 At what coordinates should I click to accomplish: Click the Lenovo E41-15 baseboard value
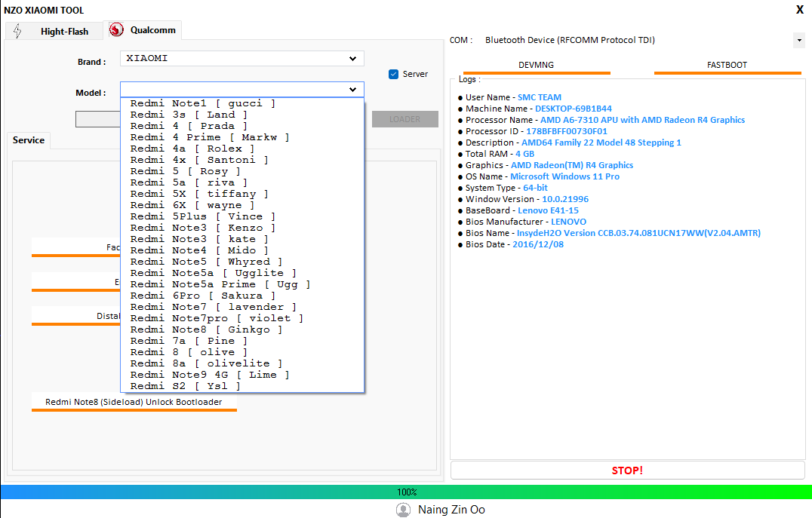coord(548,210)
